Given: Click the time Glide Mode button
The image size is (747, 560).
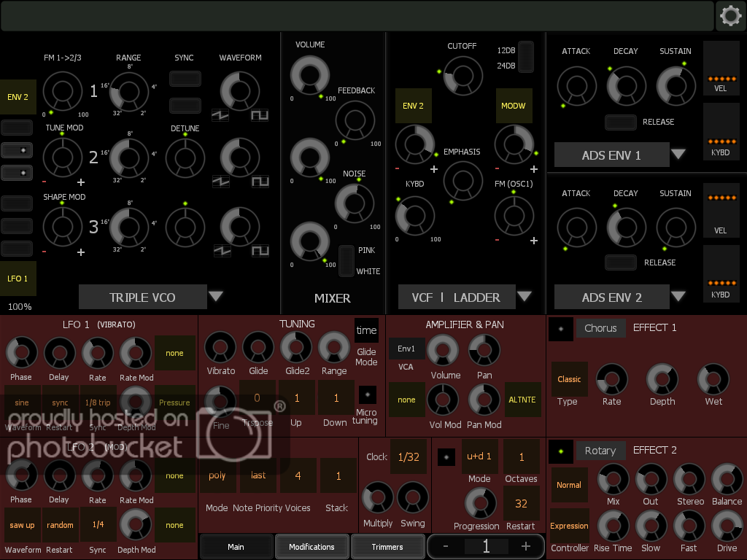Looking at the screenshot, I should 366,330.
